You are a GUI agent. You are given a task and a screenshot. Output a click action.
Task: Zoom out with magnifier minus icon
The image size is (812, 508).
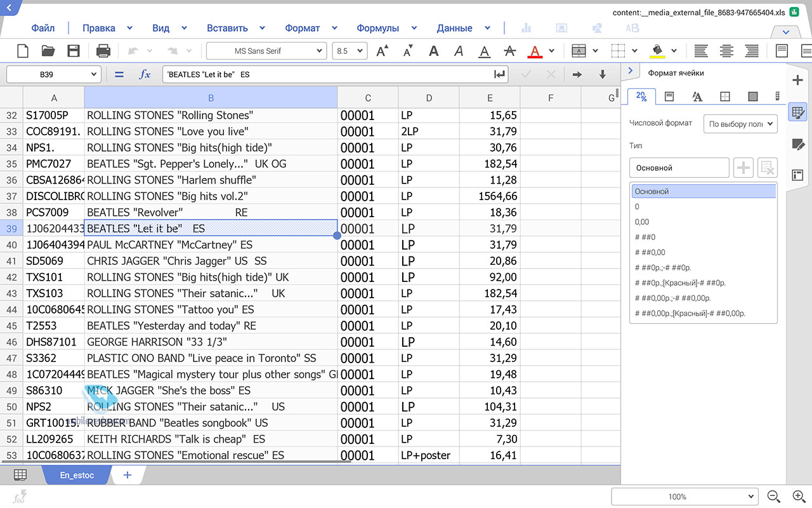pyautogui.click(x=774, y=497)
